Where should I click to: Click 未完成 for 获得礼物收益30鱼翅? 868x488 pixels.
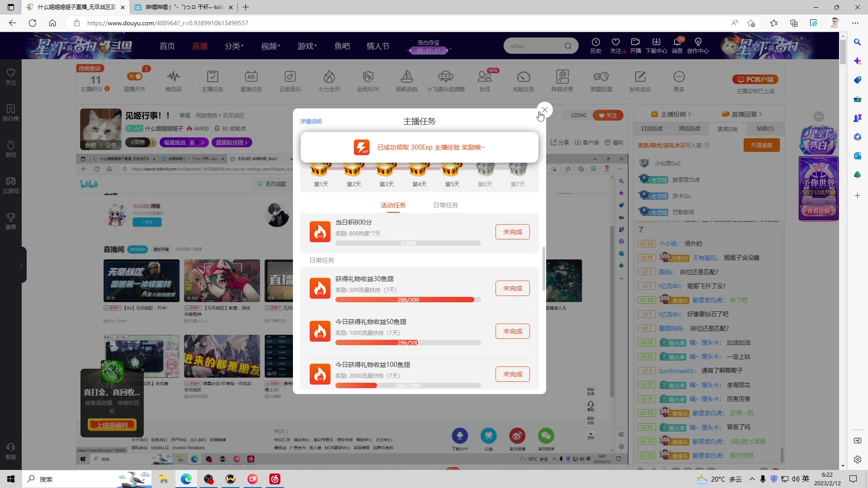click(x=512, y=288)
